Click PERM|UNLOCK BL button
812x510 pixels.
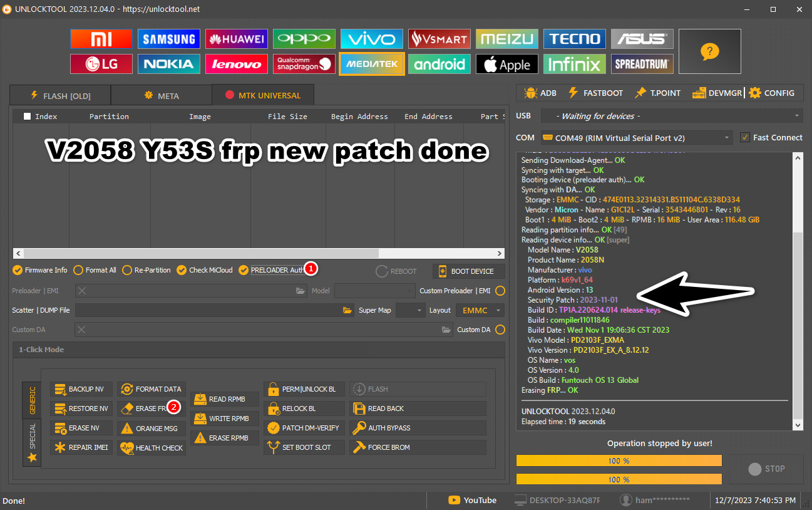(304, 389)
